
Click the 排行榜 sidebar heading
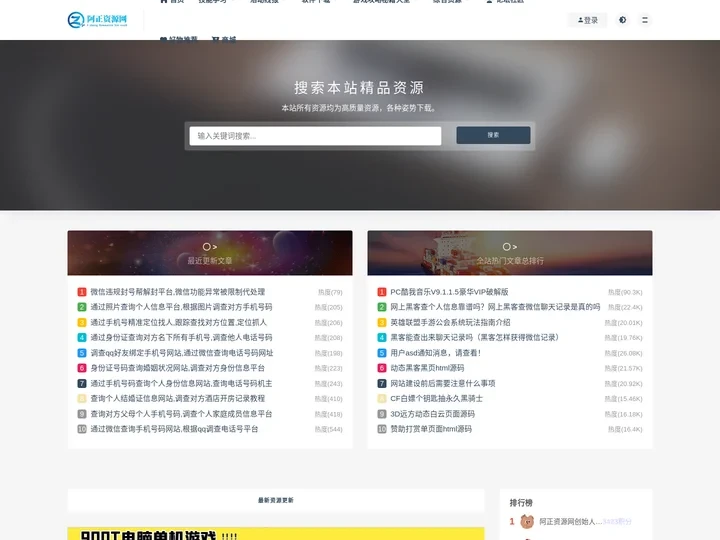point(521,503)
